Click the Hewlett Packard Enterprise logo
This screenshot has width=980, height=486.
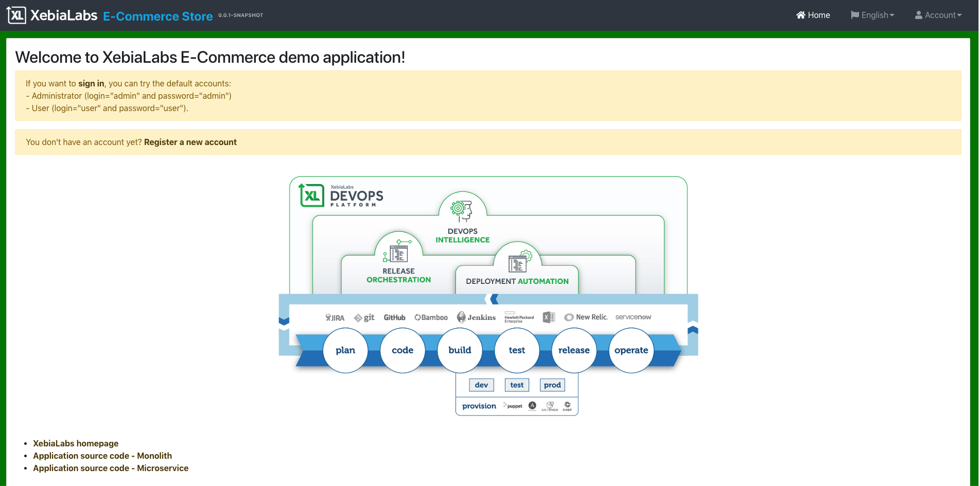point(519,317)
